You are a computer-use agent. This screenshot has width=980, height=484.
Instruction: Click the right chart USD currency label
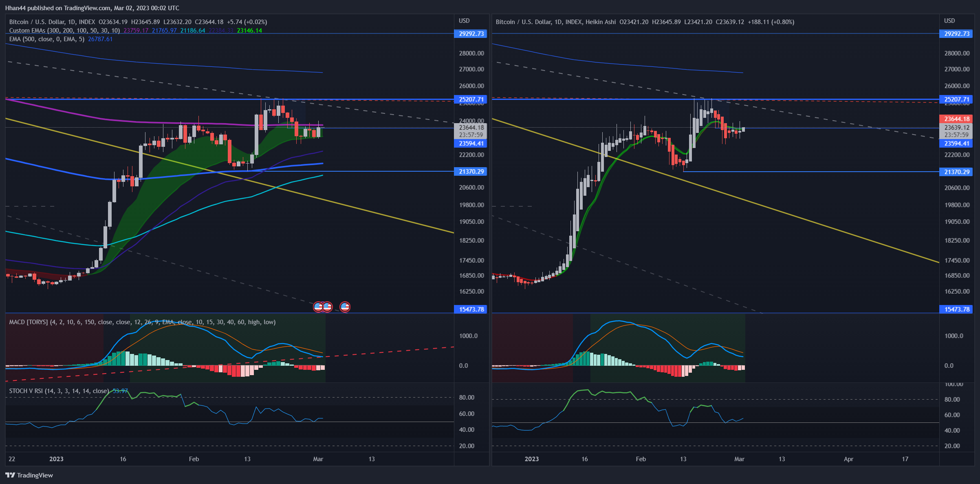coord(949,21)
